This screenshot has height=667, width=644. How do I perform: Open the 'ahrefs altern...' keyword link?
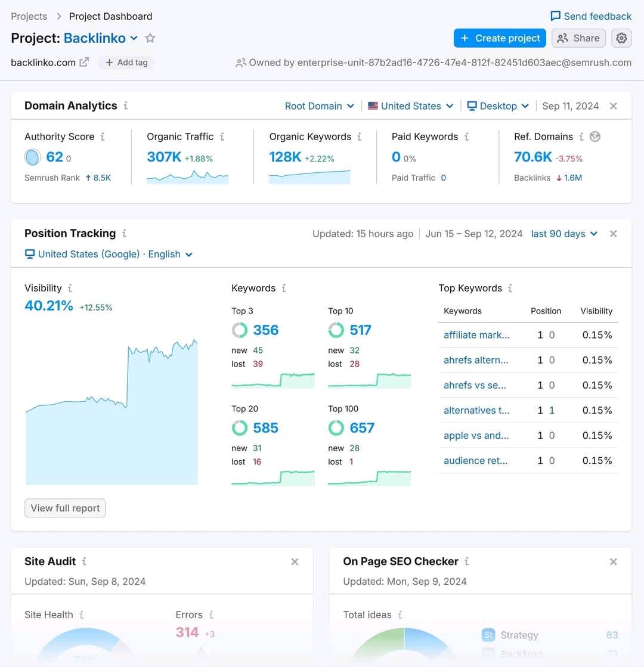pyautogui.click(x=476, y=360)
